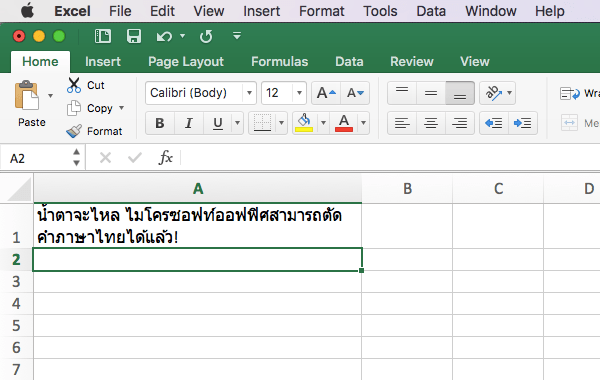Open the orientation dropdown arrow

509,93
